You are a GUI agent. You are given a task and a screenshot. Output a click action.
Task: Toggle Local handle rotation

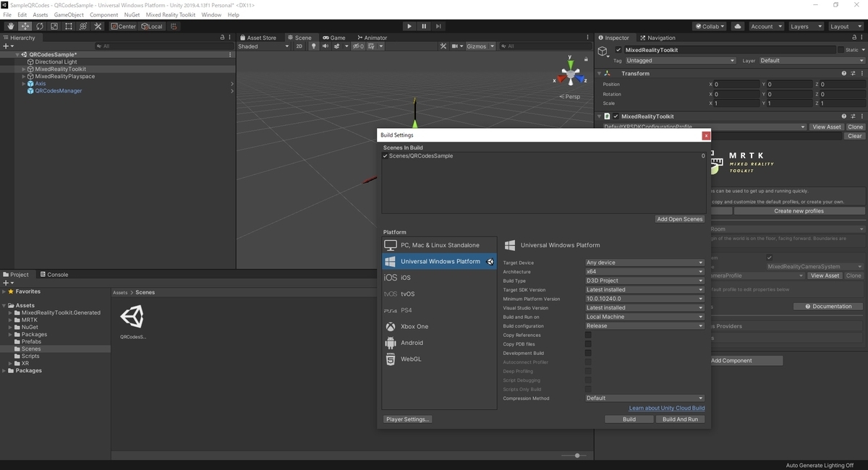click(x=152, y=26)
